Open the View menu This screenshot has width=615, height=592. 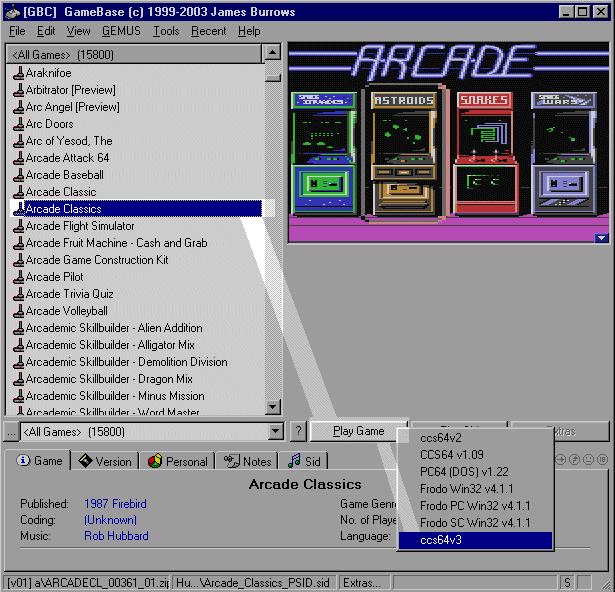click(78, 31)
